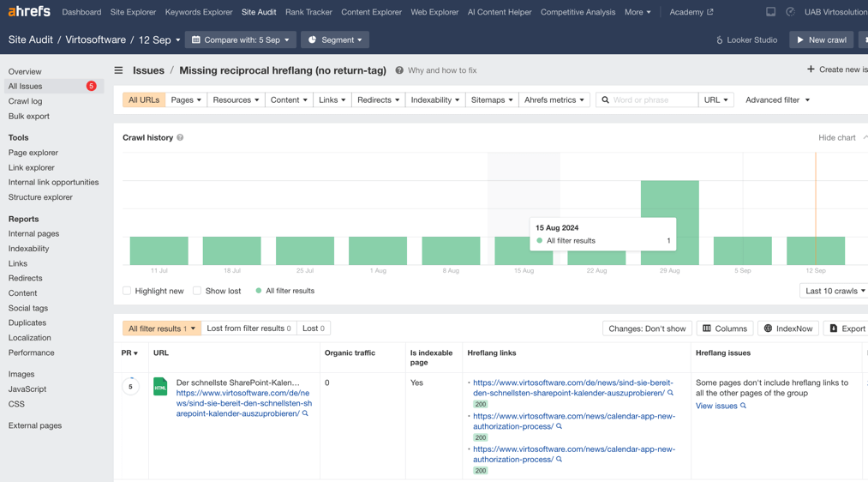Click Hide chart
This screenshot has height=482, width=868.
(837, 137)
